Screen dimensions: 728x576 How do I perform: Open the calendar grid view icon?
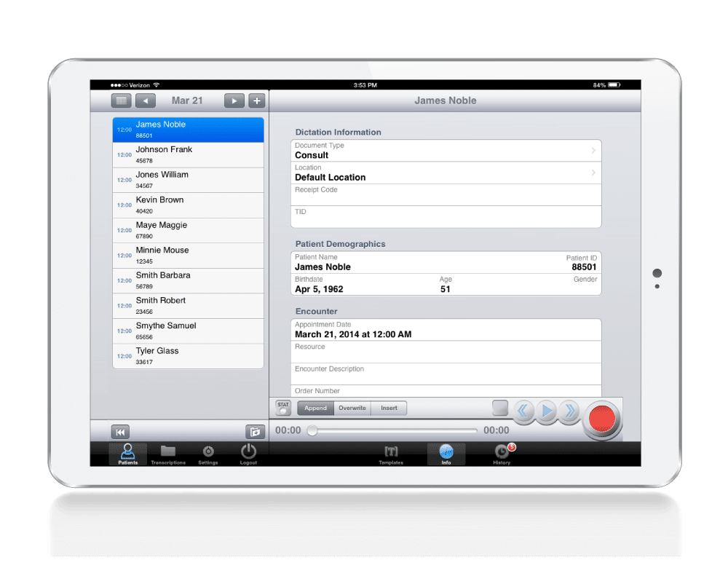pos(121,100)
